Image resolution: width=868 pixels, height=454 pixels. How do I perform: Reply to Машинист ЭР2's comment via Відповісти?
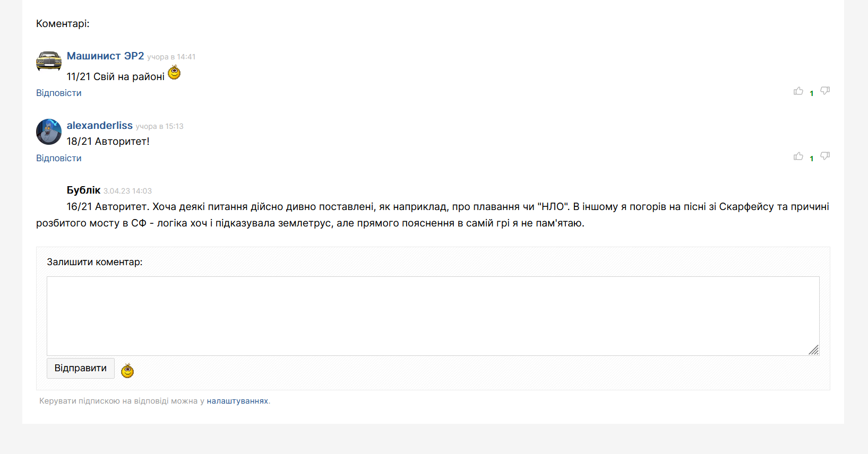pos(59,93)
